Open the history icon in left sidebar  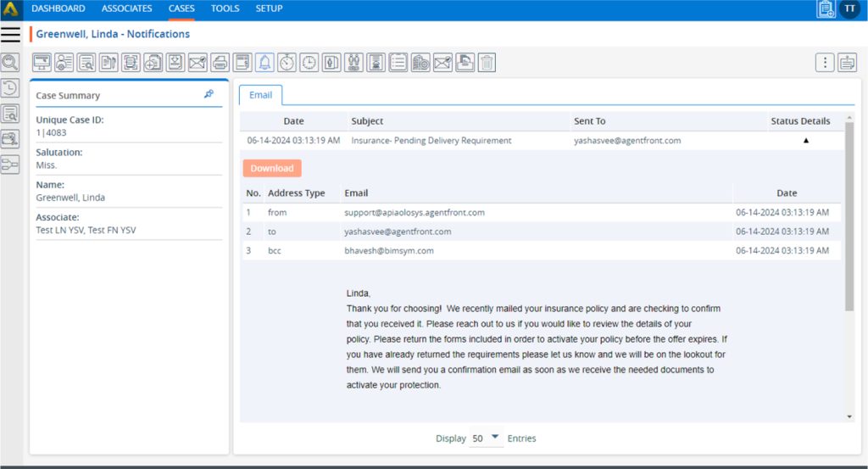[10, 87]
